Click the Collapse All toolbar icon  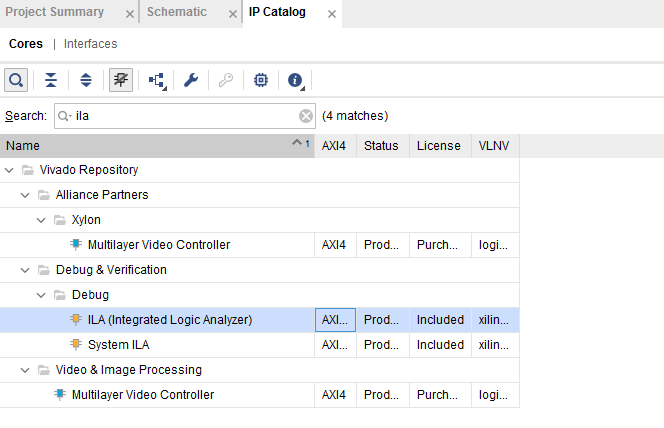[x=51, y=80]
